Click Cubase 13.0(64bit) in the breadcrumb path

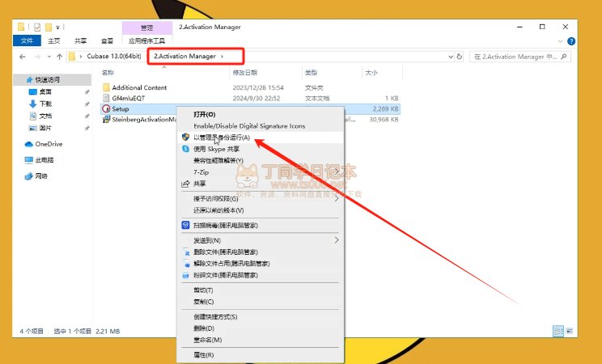(113, 57)
